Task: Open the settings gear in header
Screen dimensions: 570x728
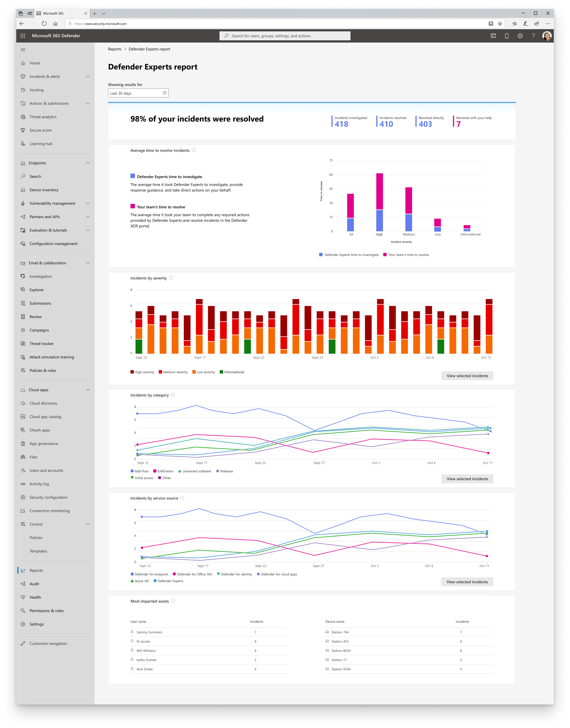Action: (x=520, y=36)
